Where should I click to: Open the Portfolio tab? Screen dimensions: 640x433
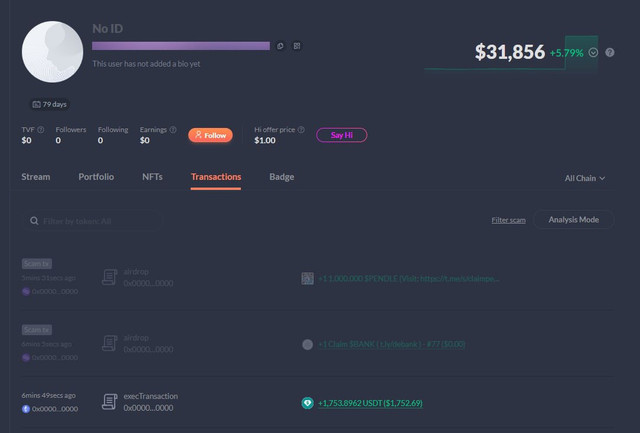pos(96,177)
